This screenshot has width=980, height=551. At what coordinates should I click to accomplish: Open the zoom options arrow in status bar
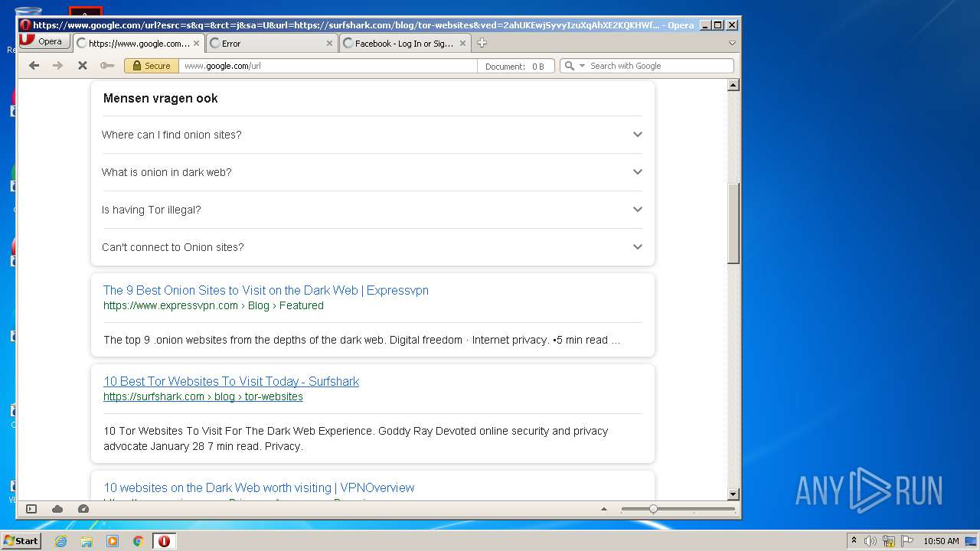pos(603,509)
